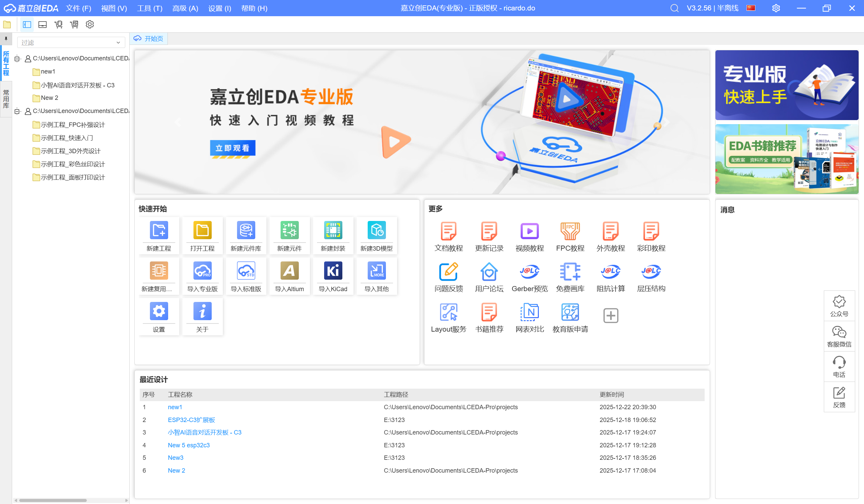Click the 新建工程 new project icon
Viewport: 864px width, 504px height.
pyautogui.click(x=159, y=230)
